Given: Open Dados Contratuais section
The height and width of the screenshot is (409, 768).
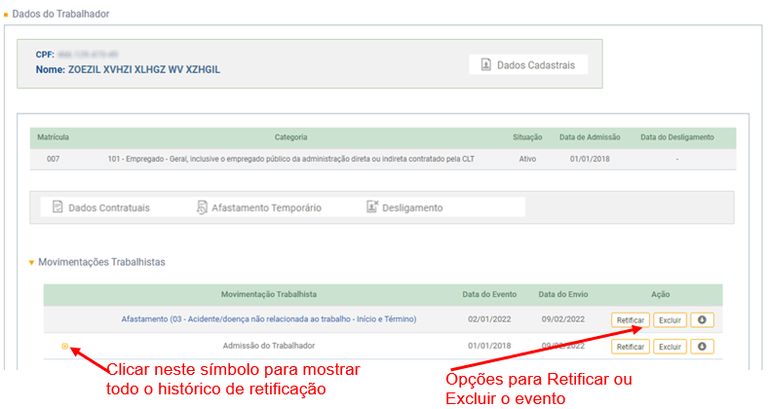Looking at the screenshot, I should pyautogui.click(x=101, y=208).
